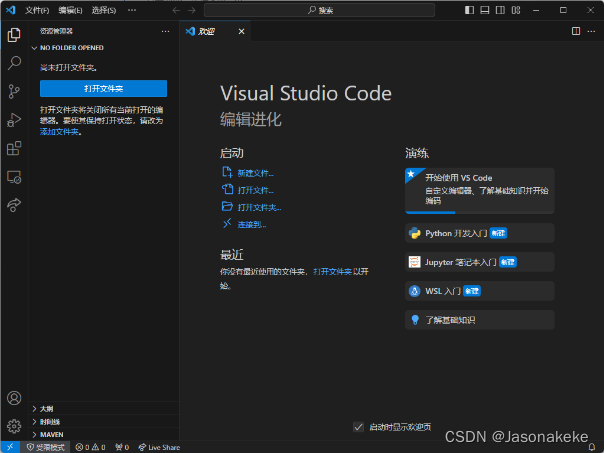Click the 添加文件夹 link in sidebar
This screenshot has width=604, height=453.
[59, 132]
